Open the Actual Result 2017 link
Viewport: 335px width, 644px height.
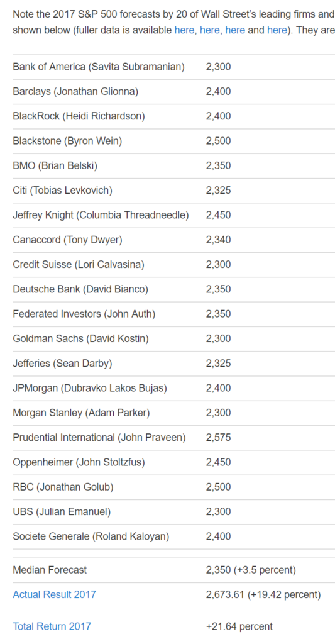tap(54, 594)
